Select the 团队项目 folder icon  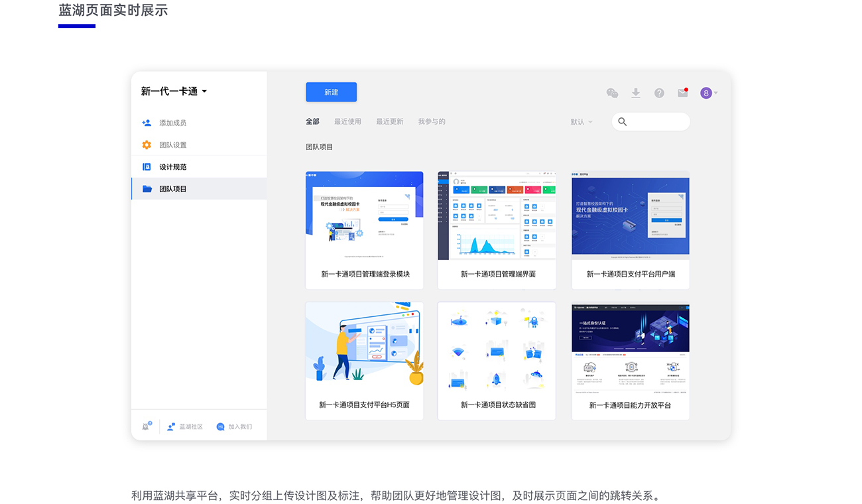147,189
